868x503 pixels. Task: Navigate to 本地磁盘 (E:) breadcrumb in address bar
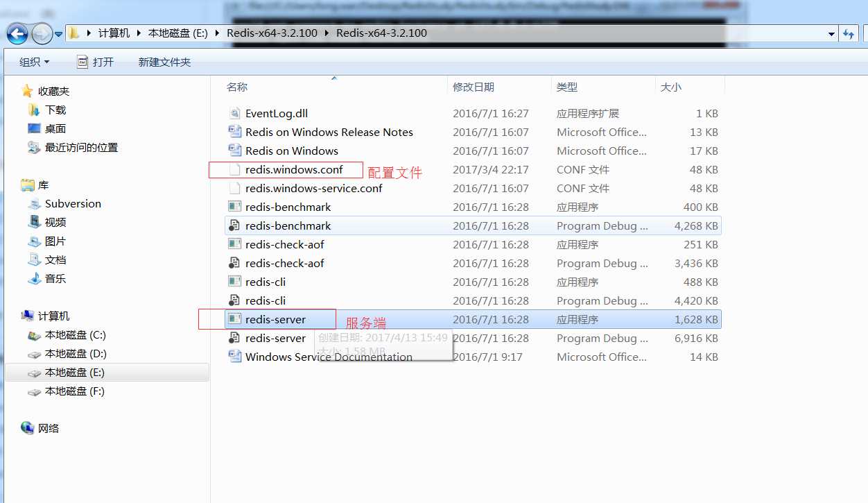coord(177,33)
